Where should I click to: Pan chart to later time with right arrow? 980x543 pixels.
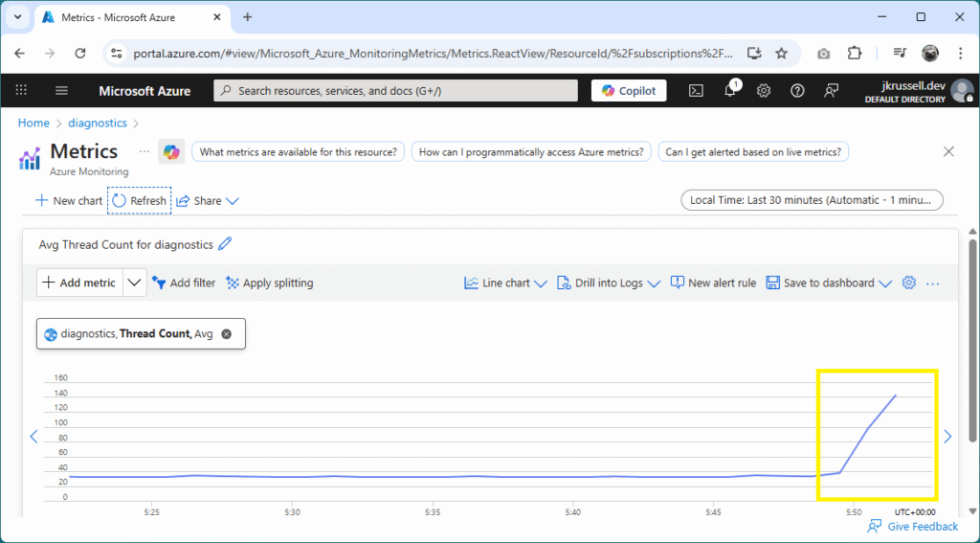pyautogui.click(x=947, y=436)
